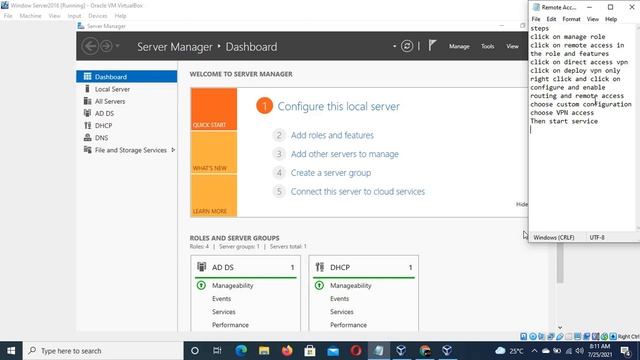640x360 pixels.
Task: Click the What's New tile
Action: [213, 152]
